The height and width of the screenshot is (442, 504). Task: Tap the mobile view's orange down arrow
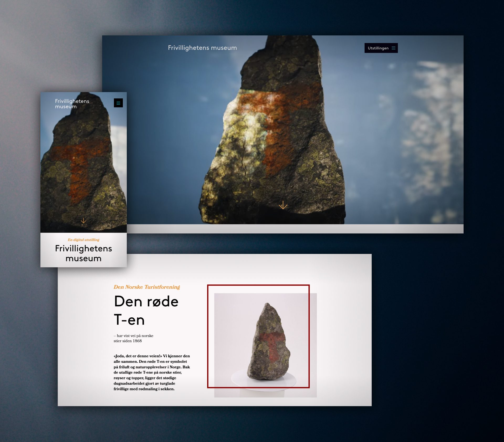click(83, 221)
